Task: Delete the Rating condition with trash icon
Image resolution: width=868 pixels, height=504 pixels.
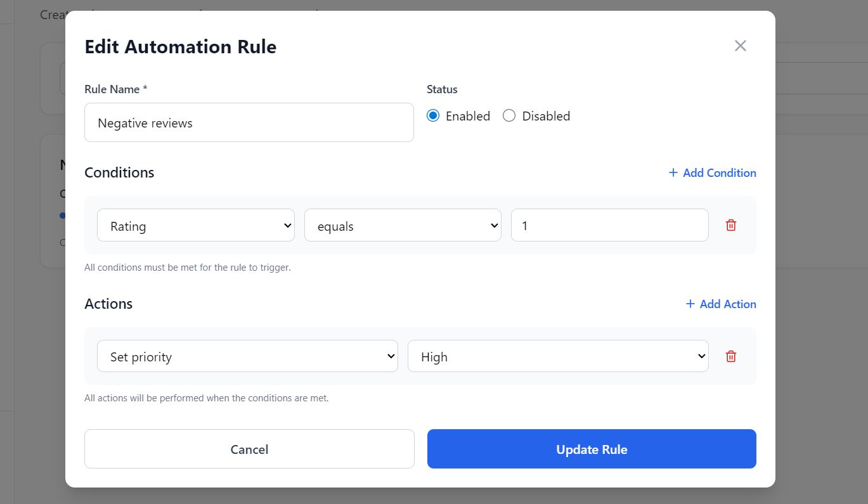Action: point(731,225)
